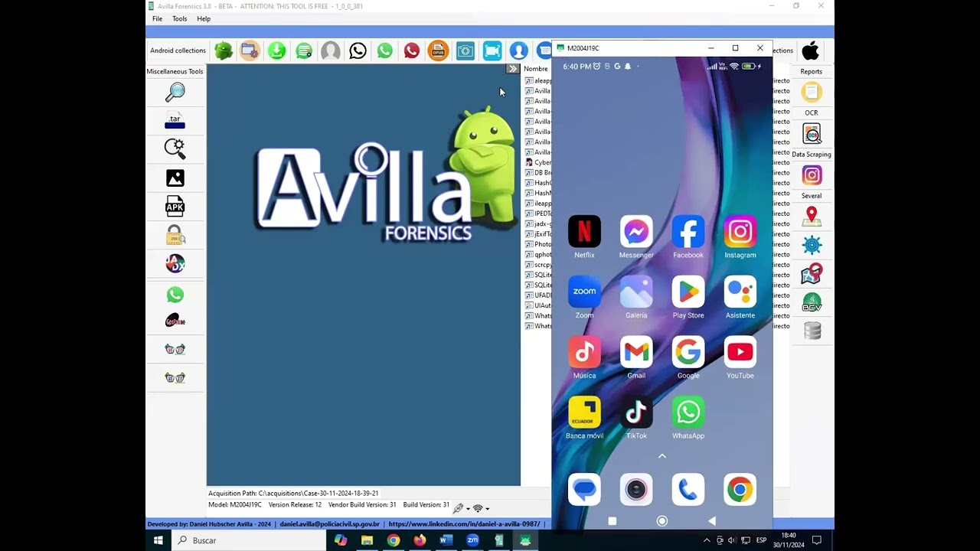Click the lower binary glasses tool icon

(175, 377)
